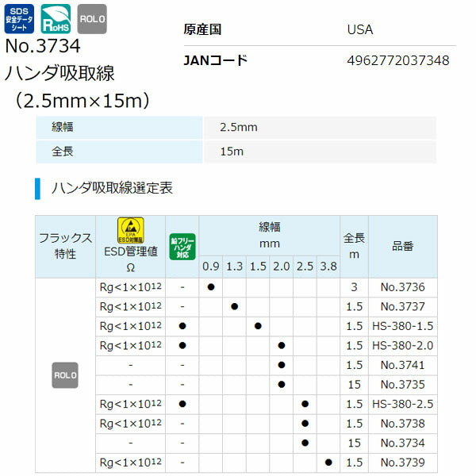
Task: Click the lead-free dot in HS-380-2.5 row
Action: (x=182, y=404)
